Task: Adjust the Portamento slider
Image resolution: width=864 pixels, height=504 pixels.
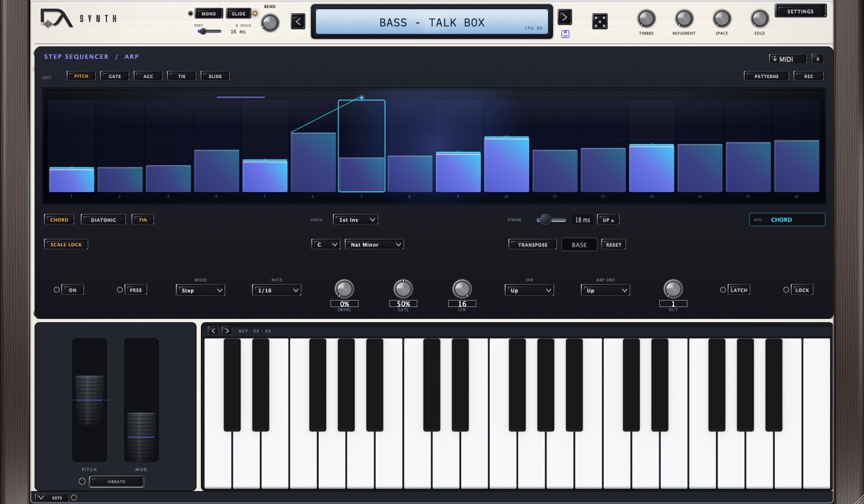Action: pyautogui.click(x=210, y=31)
